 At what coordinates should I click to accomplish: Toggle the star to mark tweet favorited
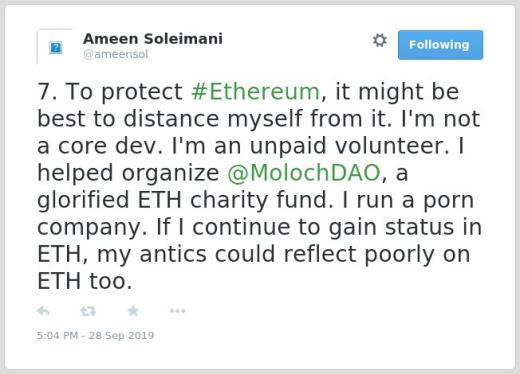pos(133,311)
